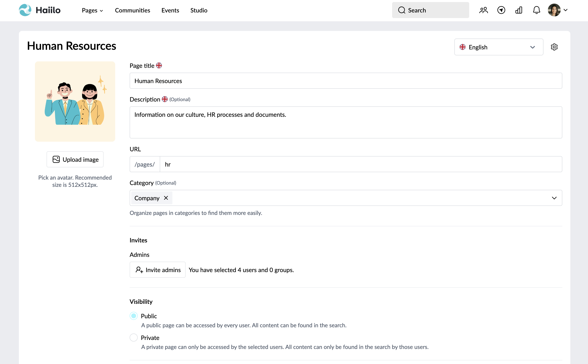The width and height of the screenshot is (588, 364).
Task: Go to Events
Action: pos(170,10)
